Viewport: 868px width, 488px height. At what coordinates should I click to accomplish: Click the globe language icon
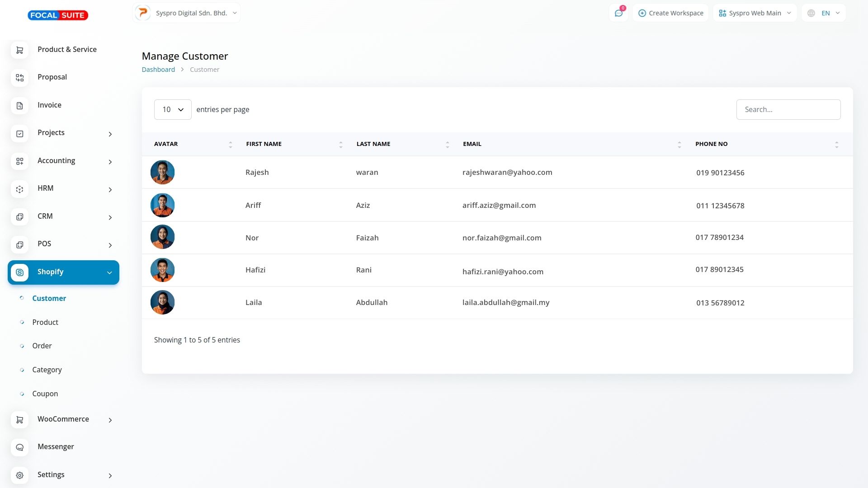pyautogui.click(x=811, y=13)
